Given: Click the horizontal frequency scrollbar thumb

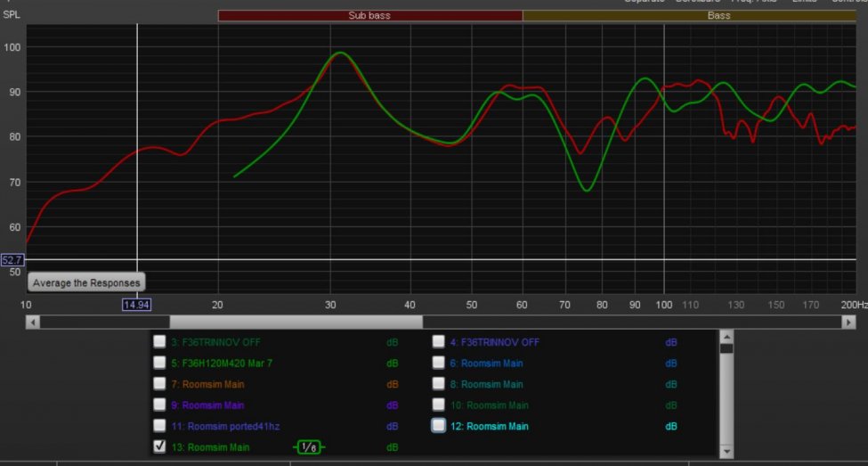Looking at the screenshot, I should (x=296, y=322).
